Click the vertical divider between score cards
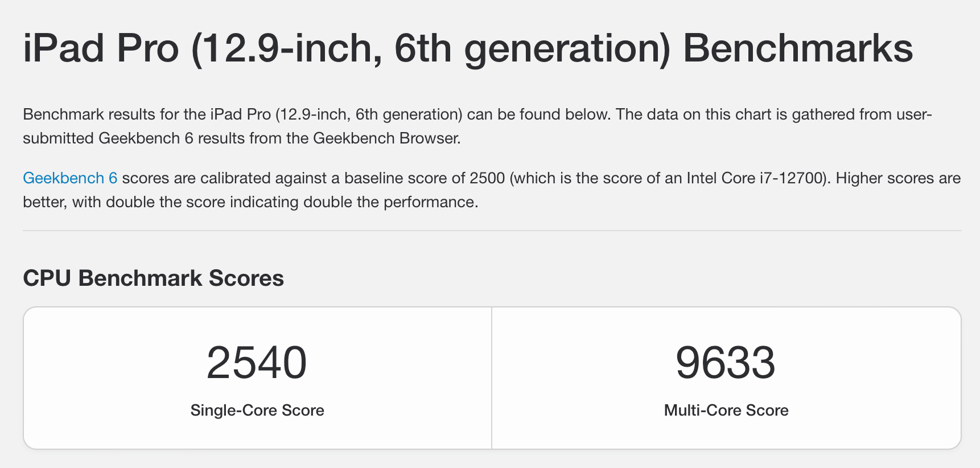Image resolution: width=980 pixels, height=468 pixels. pyautogui.click(x=492, y=378)
